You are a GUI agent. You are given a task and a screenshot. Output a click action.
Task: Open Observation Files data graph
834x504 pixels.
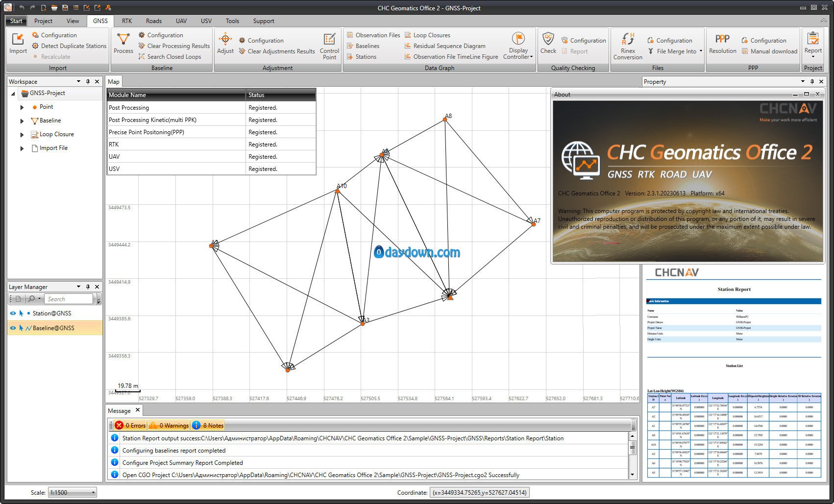click(x=373, y=35)
